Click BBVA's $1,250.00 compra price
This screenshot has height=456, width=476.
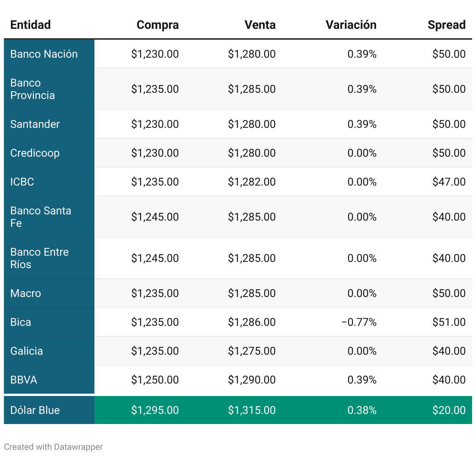[155, 380]
